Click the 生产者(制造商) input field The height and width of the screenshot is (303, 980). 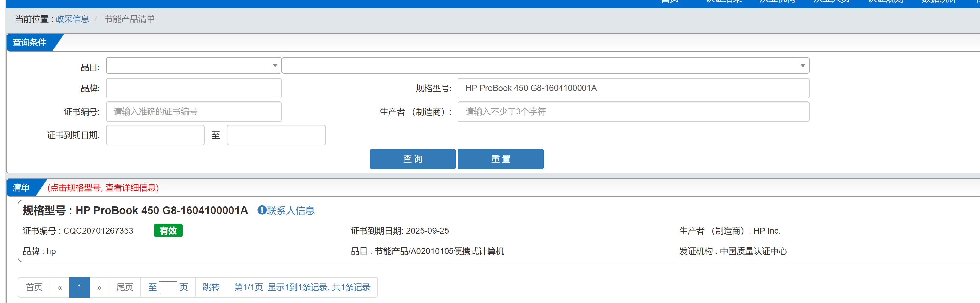coord(633,111)
